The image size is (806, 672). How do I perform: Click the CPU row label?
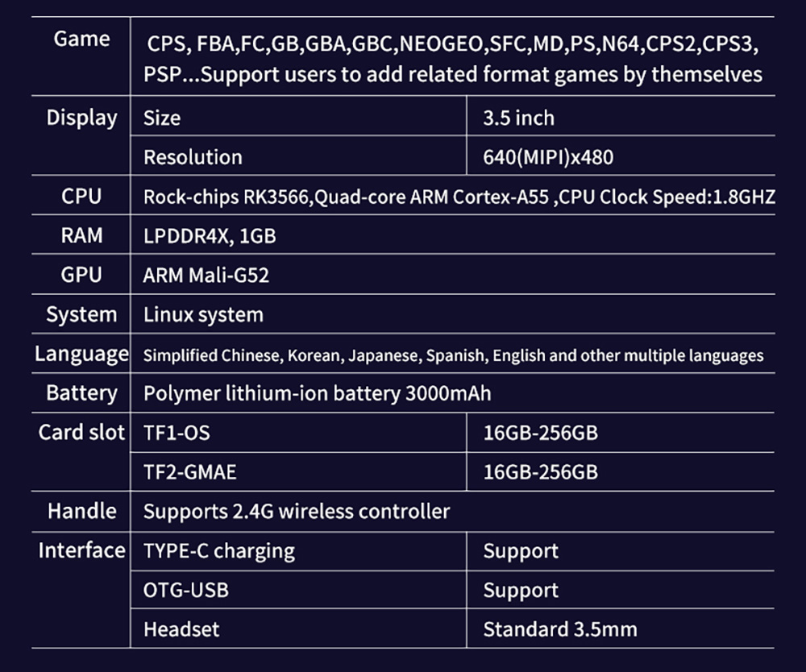[x=81, y=197]
